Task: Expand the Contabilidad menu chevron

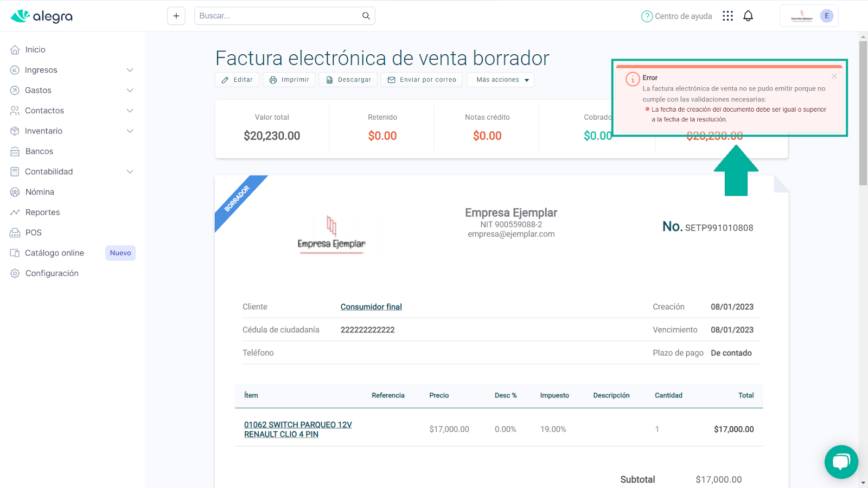Action: pyautogui.click(x=130, y=172)
